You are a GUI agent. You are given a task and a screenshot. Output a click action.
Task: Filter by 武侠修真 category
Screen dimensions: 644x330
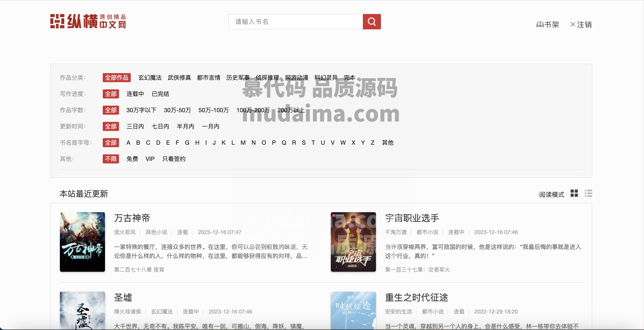point(179,78)
